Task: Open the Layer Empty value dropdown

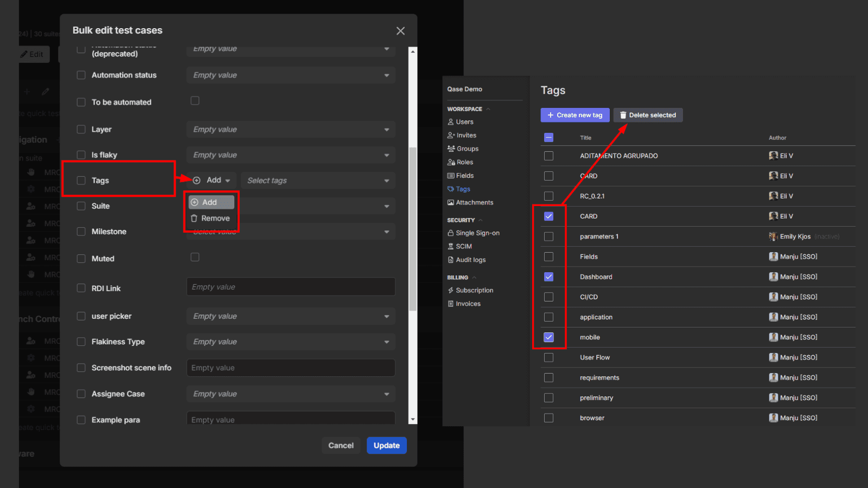Action: click(291, 130)
